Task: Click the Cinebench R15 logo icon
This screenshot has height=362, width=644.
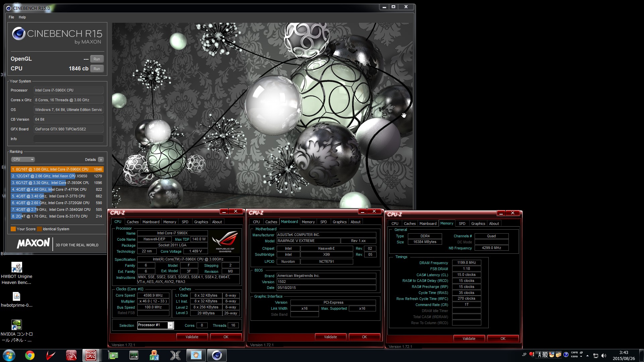Action: 19,34
